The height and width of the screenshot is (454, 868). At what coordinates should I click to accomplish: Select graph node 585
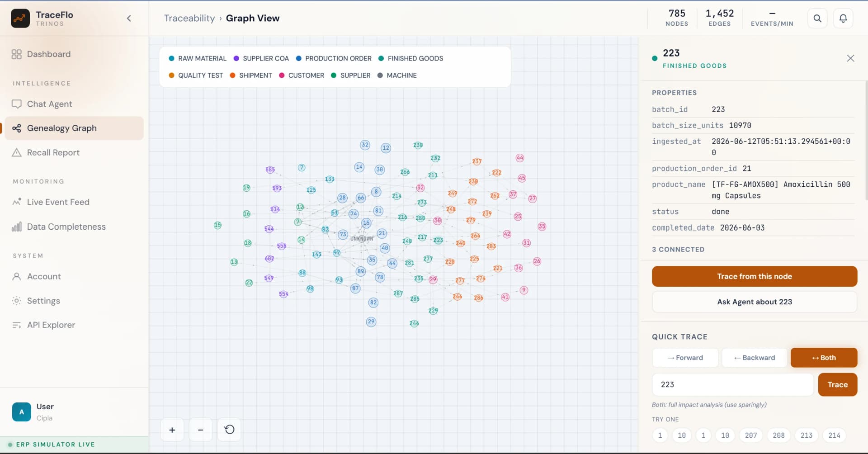click(270, 170)
